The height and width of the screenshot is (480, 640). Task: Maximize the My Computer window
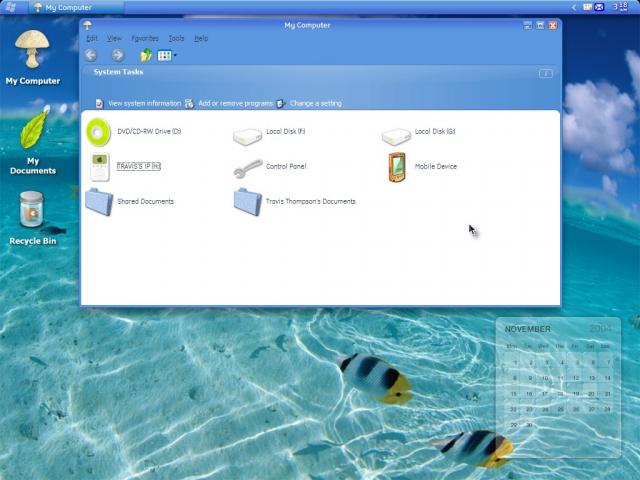point(540,25)
